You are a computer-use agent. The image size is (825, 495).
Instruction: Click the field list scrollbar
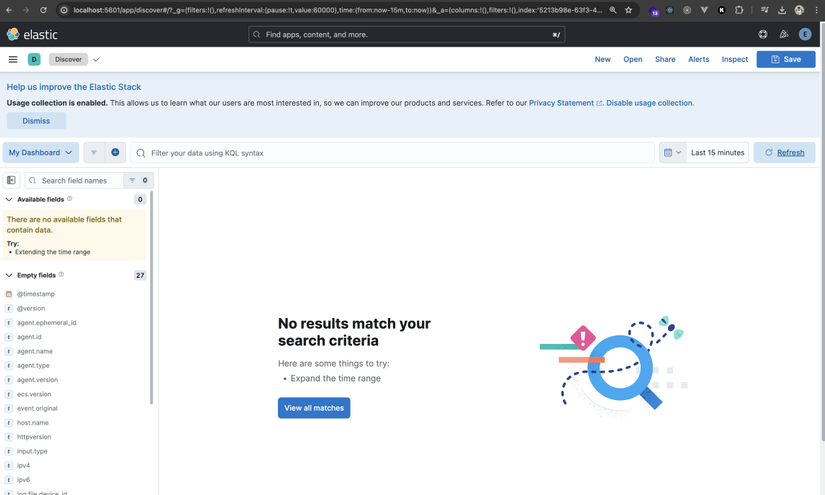[152, 297]
